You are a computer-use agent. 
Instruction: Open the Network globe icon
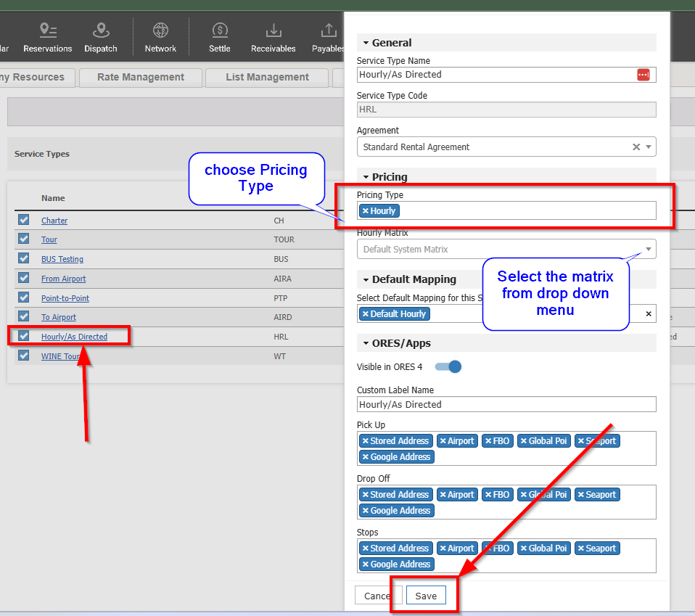pyautogui.click(x=160, y=30)
